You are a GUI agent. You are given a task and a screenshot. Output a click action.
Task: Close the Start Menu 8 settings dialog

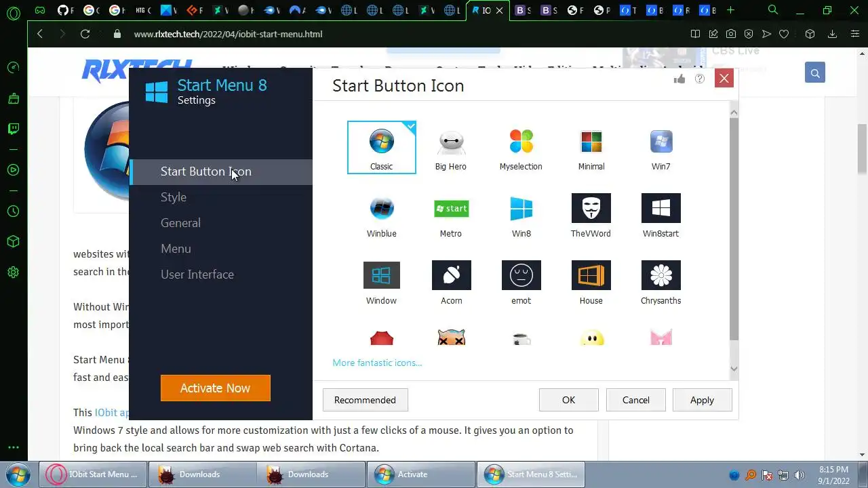(x=724, y=79)
